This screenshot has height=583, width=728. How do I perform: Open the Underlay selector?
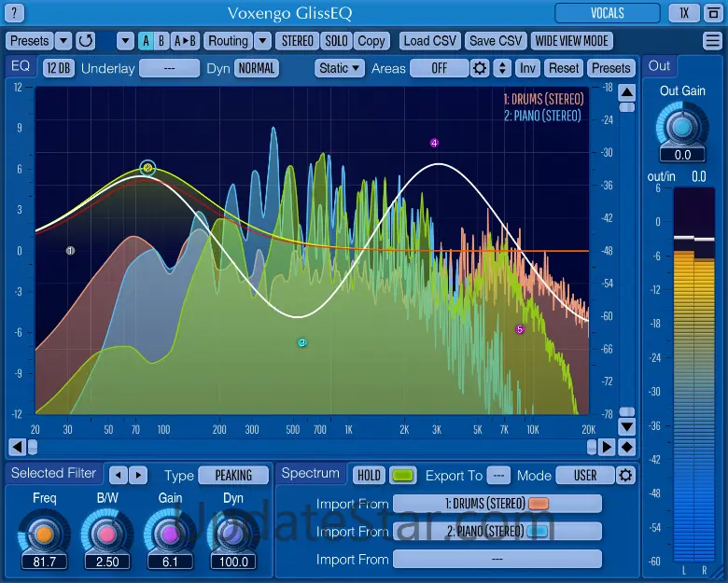click(x=170, y=68)
